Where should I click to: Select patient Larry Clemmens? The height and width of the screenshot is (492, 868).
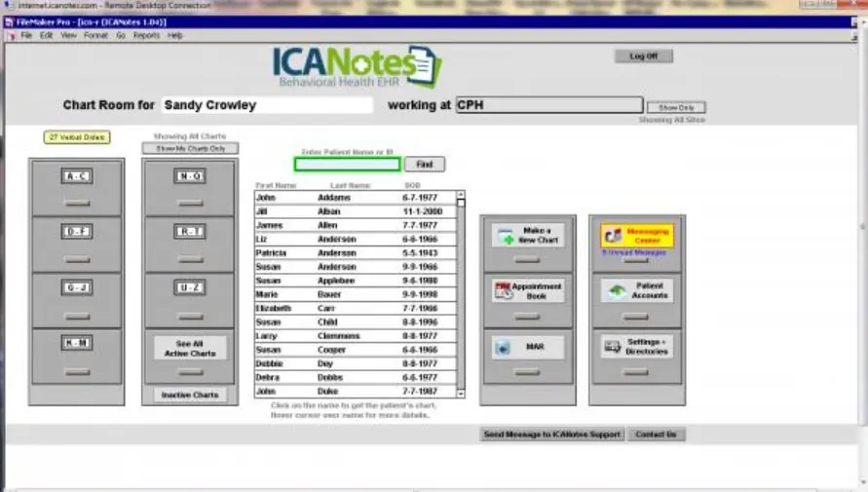tap(356, 336)
